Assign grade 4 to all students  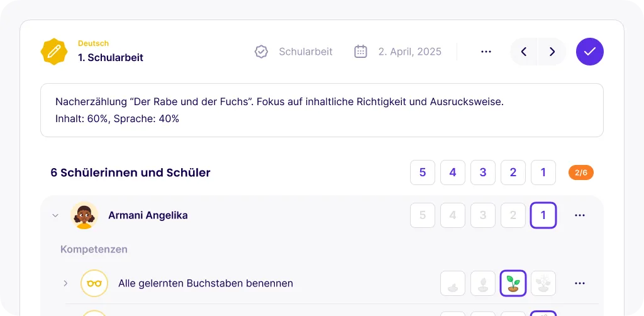point(453,172)
